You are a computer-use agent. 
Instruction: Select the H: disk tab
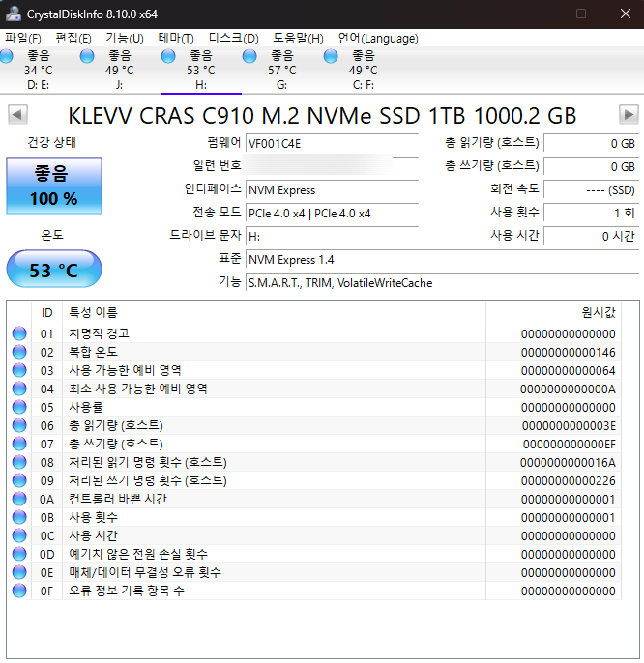(201, 71)
